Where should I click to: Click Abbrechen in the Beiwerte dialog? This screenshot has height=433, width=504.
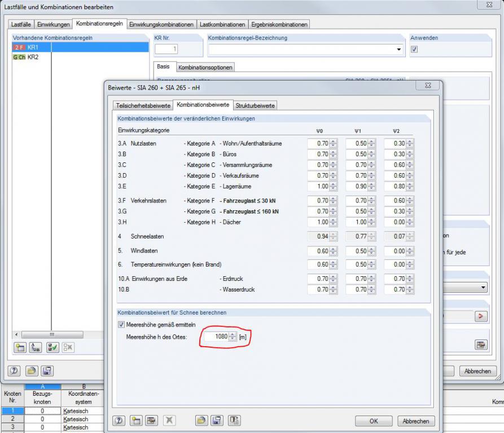tap(416, 421)
